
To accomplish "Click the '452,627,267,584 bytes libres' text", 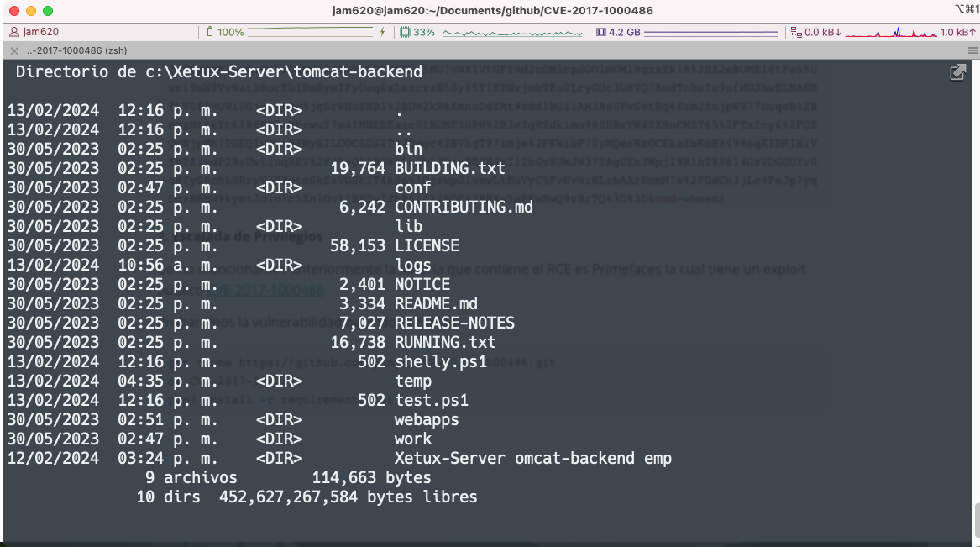I will pos(349,497).
